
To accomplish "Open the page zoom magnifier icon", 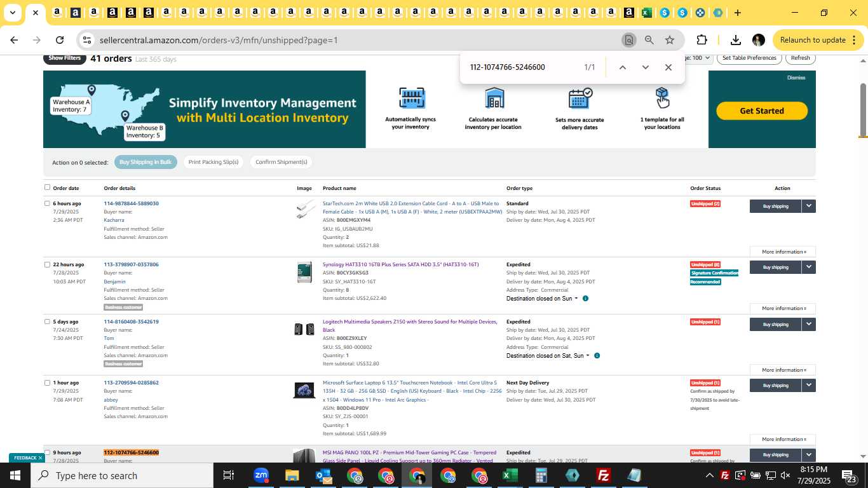I will point(649,40).
